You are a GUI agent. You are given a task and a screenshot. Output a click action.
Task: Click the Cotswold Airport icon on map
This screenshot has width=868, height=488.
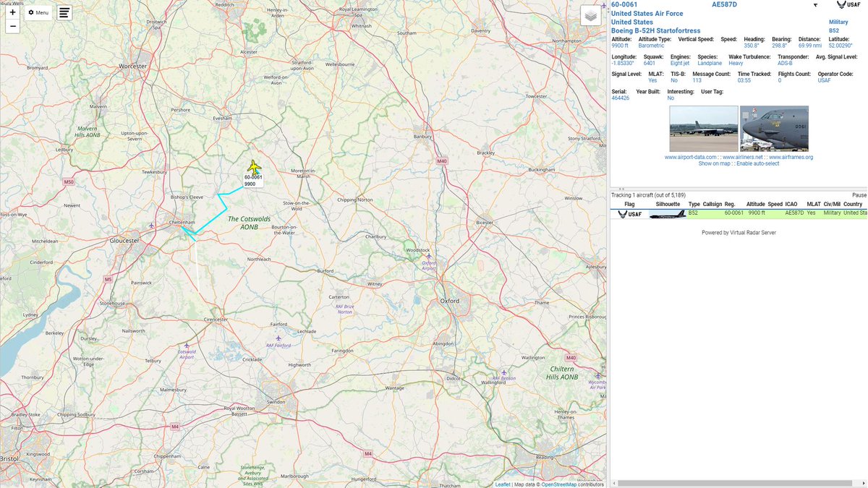click(187, 346)
